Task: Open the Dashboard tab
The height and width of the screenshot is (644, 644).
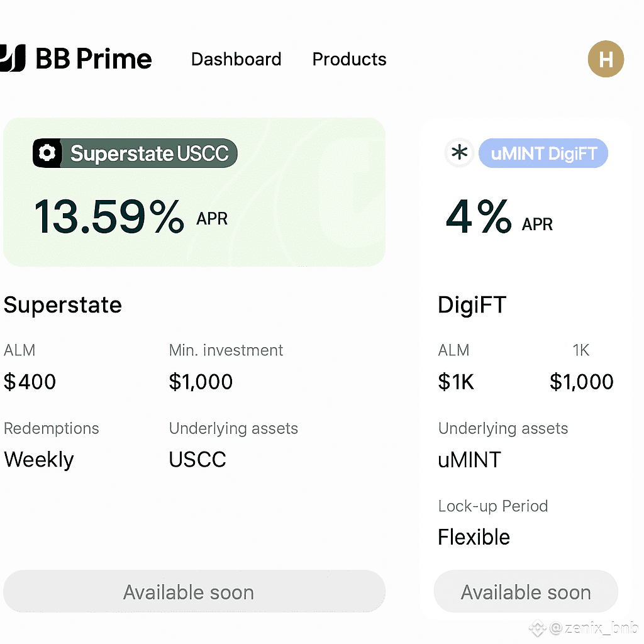Action: coord(236,59)
